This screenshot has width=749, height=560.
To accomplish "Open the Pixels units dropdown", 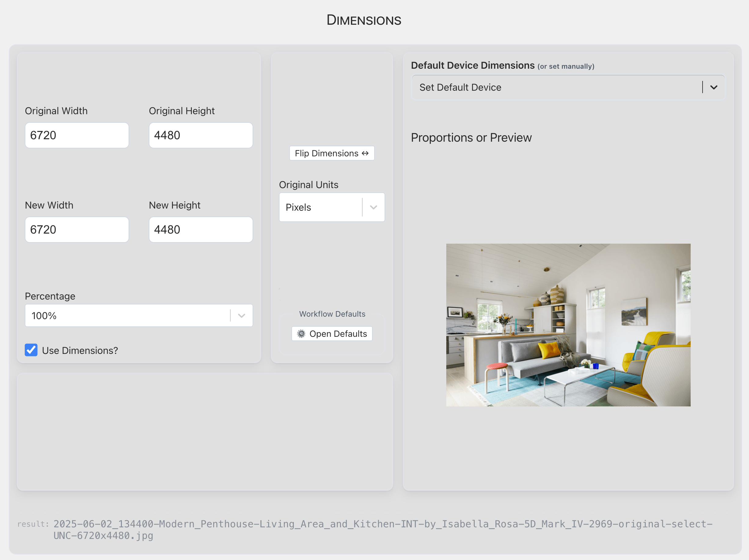I will click(320, 207).
